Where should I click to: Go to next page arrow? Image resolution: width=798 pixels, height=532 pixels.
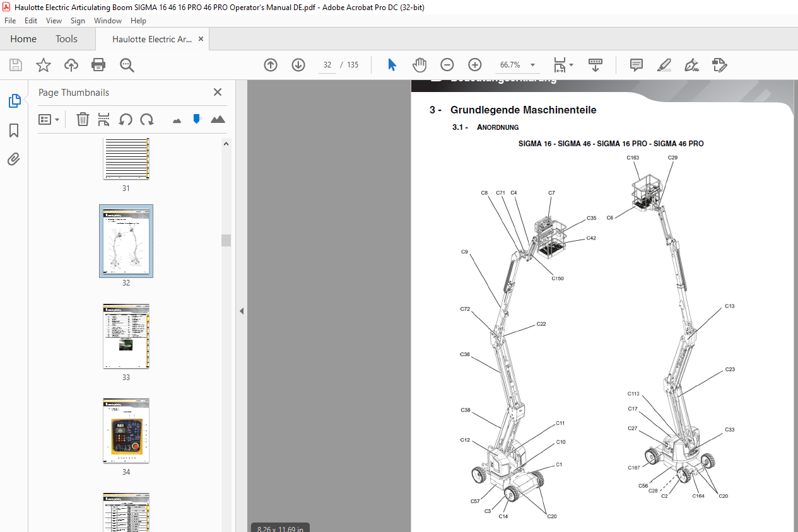[298, 65]
